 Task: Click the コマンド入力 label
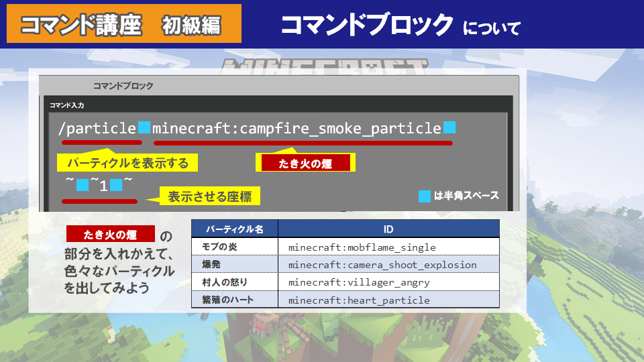66,105
